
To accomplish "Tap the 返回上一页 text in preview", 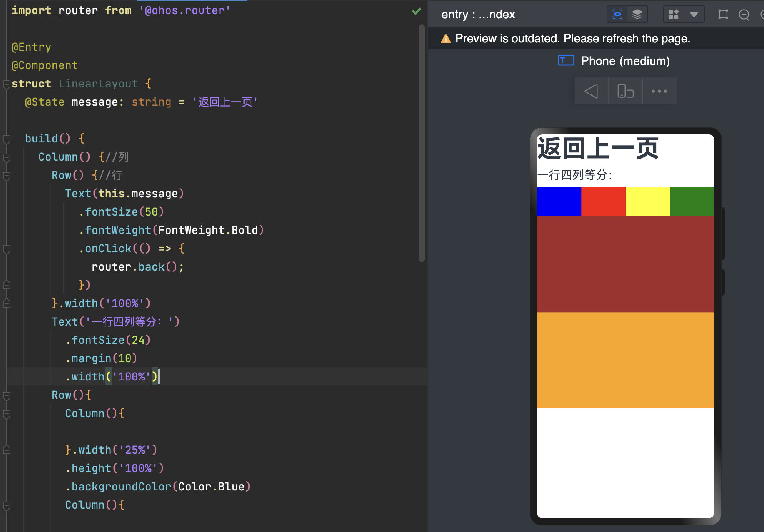I will (x=598, y=148).
